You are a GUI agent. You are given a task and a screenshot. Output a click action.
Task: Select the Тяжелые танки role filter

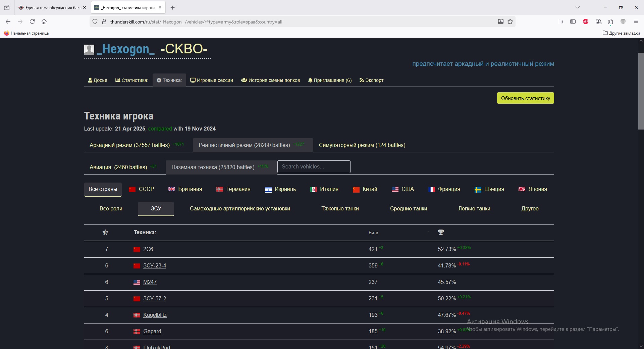tap(340, 209)
